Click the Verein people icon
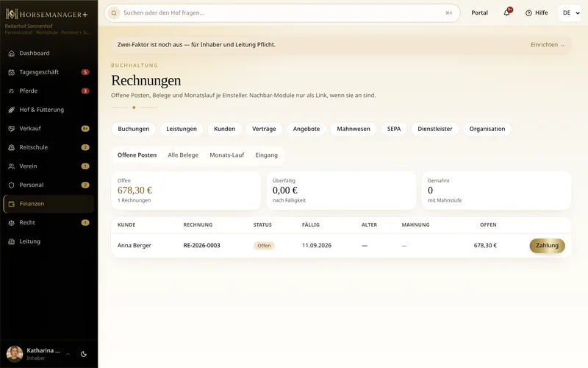The width and height of the screenshot is (588, 368). 12,166
